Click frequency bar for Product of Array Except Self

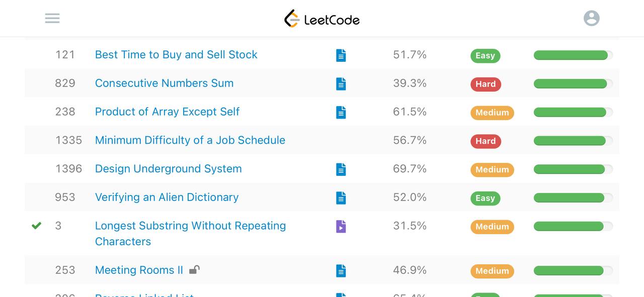click(573, 112)
